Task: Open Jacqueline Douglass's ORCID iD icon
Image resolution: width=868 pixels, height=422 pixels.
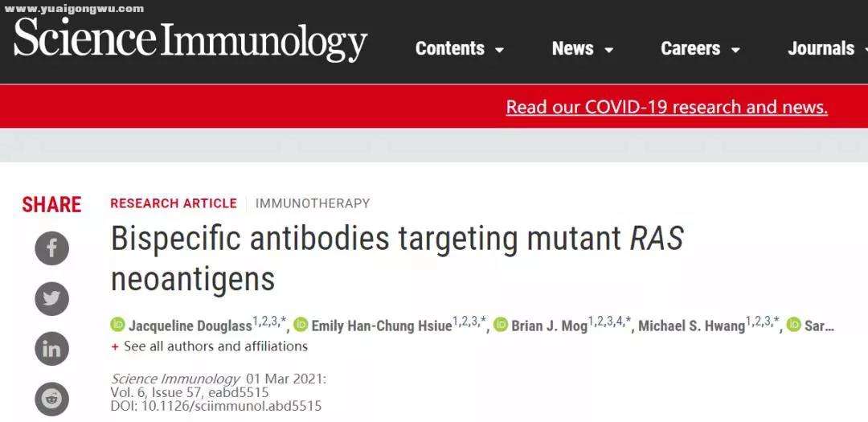Action: pyautogui.click(x=118, y=325)
